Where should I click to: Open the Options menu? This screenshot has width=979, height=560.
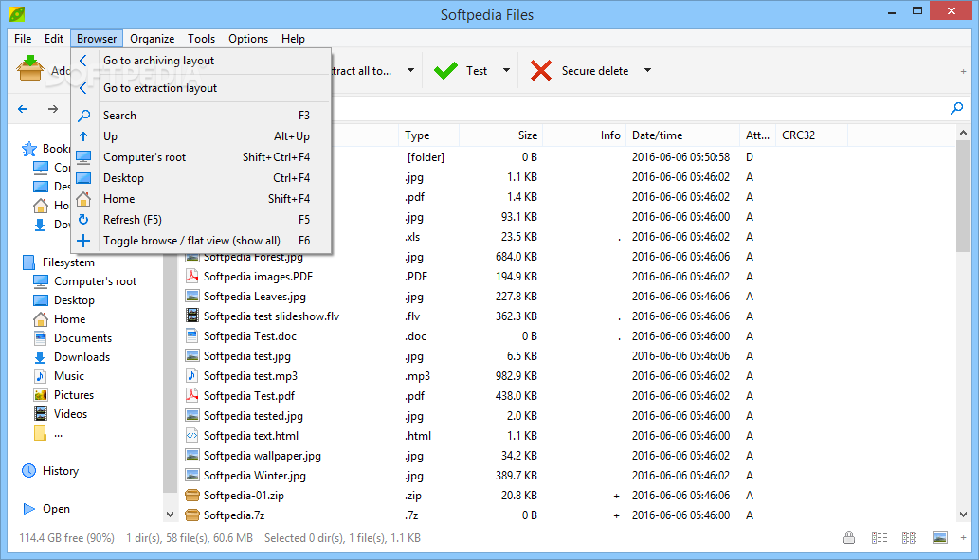(x=248, y=39)
